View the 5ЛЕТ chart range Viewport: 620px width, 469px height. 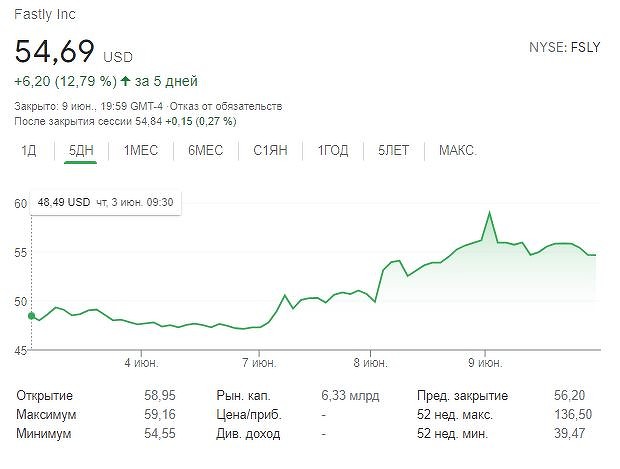pos(393,151)
